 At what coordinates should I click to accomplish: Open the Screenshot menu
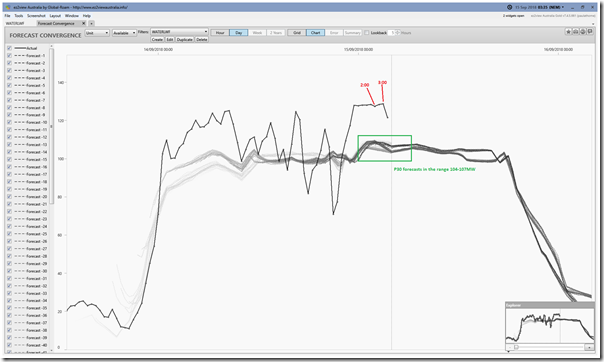click(x=36, y=16)
